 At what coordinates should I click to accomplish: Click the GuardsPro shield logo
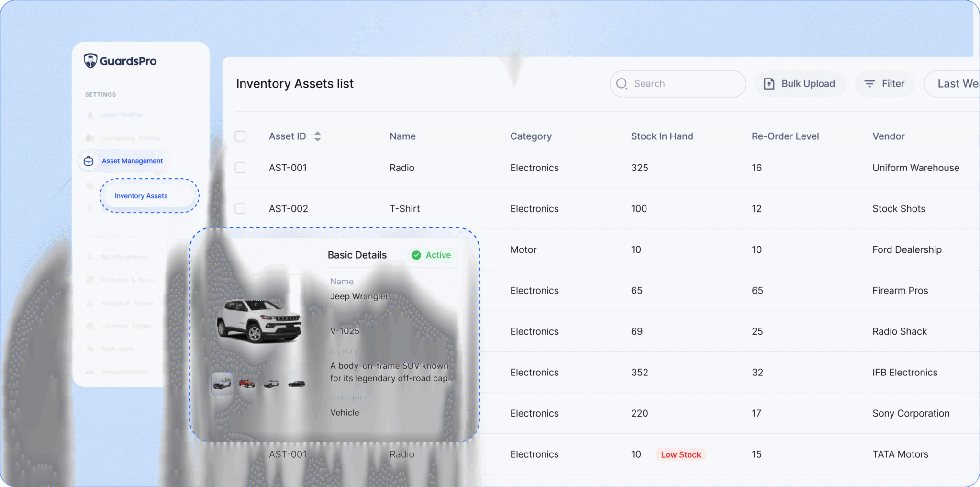point(90,61)
